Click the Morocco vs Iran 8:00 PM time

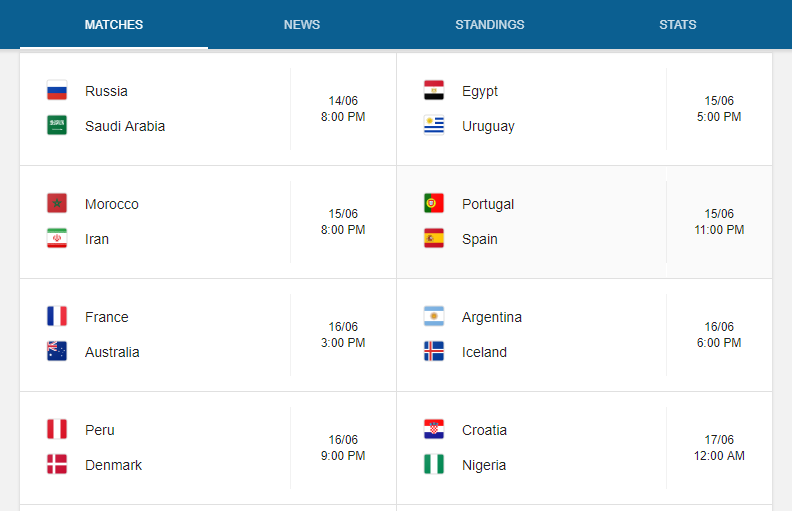(343, 230)
